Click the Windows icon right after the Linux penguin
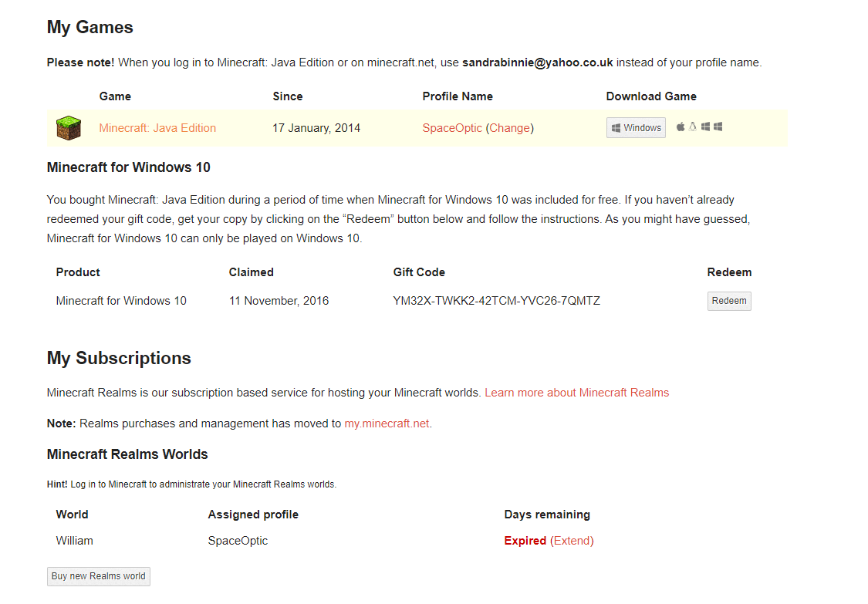This screenshot has width=868, height=604. pyautogui.click(x=705, y=127)
